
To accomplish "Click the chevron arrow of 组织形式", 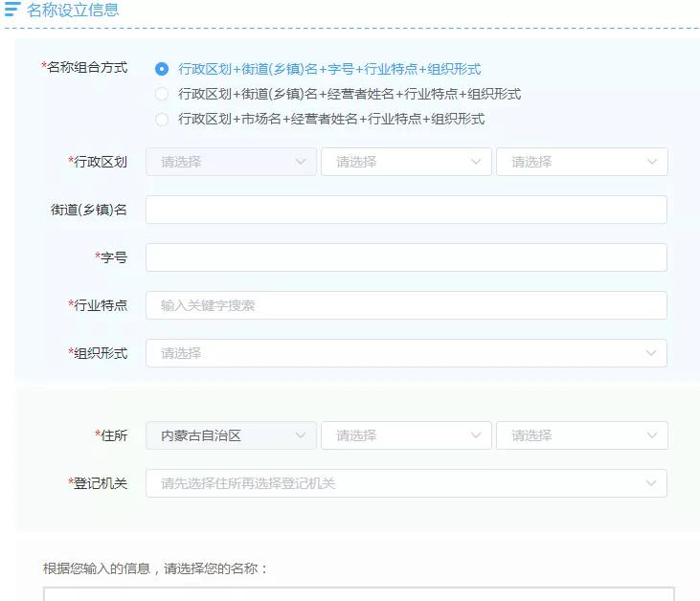I will [x=651, y=353].
